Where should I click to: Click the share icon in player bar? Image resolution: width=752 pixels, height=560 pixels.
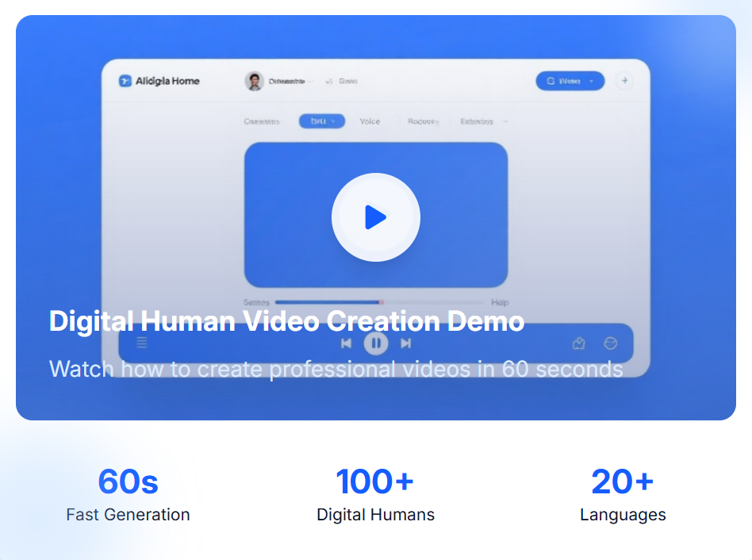tap(578, 343)
